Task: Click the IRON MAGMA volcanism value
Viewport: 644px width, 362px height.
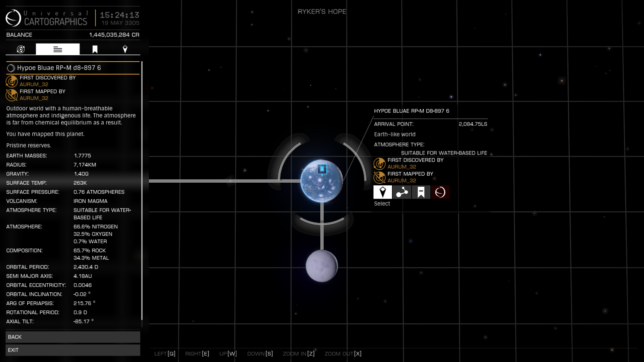Action: pyautogui.click(x=91, y=201)
